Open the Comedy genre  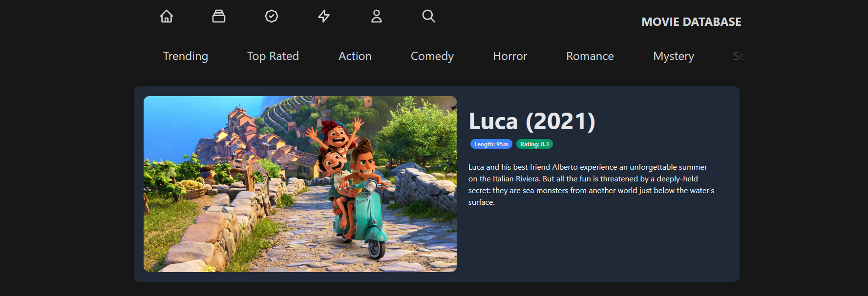pyautogui.click(x=432, y=57)
